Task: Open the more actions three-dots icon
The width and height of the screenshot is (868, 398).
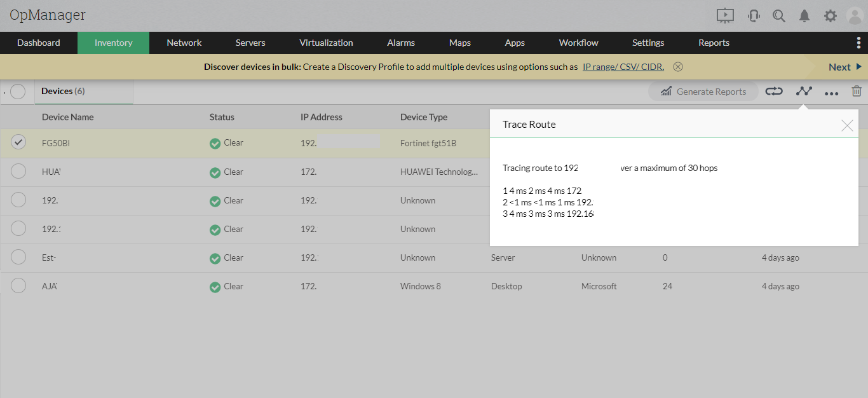Action: point(831,93)
